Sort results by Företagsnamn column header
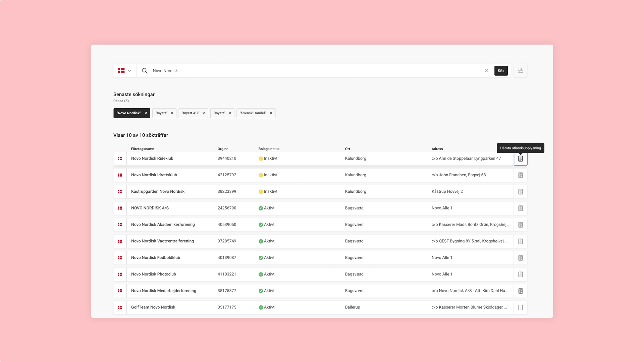This screenshot has width=644, height=362. point(143,149)
